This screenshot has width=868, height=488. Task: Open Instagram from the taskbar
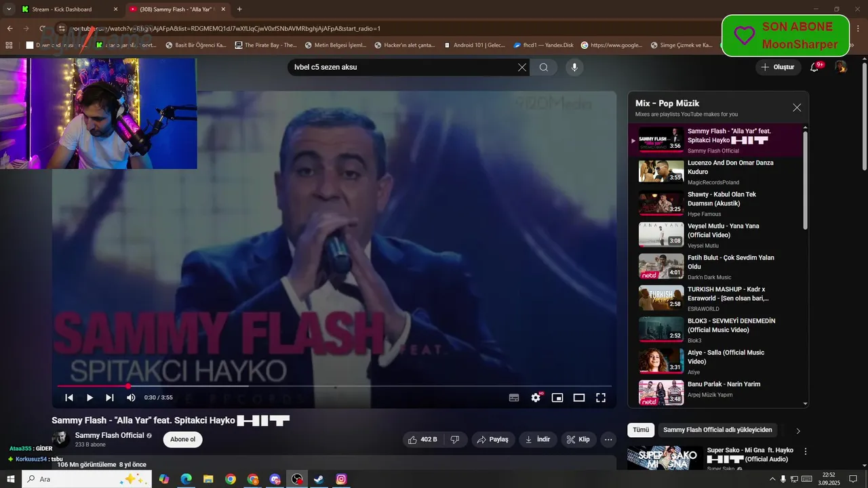tap(341, 479)
